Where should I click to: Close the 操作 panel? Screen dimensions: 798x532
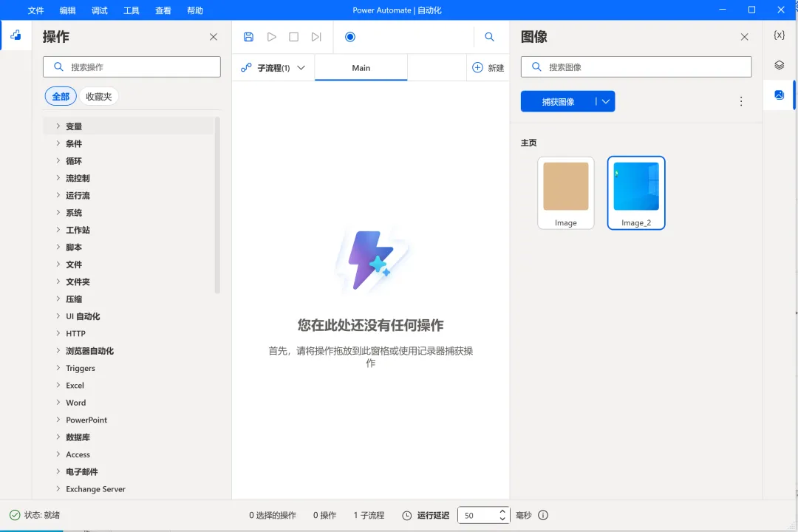click(214, 37)
